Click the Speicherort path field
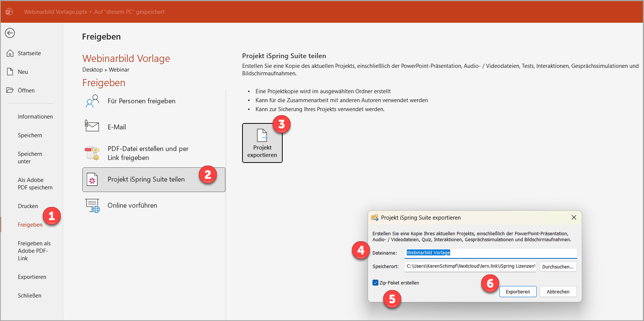644x321 pixels. pos(470,266)
